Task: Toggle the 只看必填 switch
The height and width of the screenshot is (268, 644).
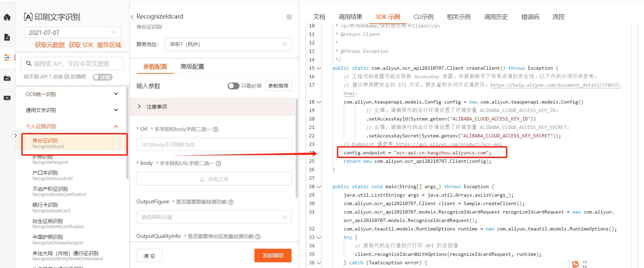Action: pyautogui.click(x=233, y=86)
